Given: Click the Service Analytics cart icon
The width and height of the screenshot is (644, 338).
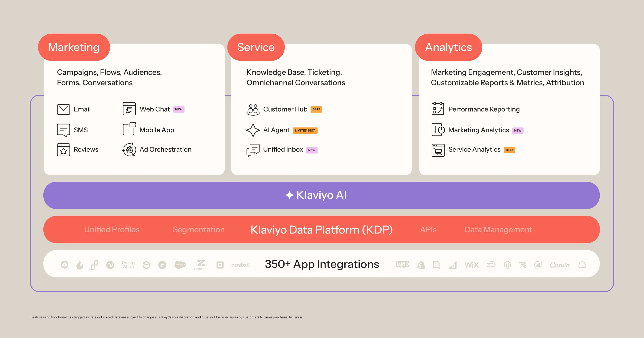Looking at the screenshot, I should pyautogui.click(x=438, y=150).
